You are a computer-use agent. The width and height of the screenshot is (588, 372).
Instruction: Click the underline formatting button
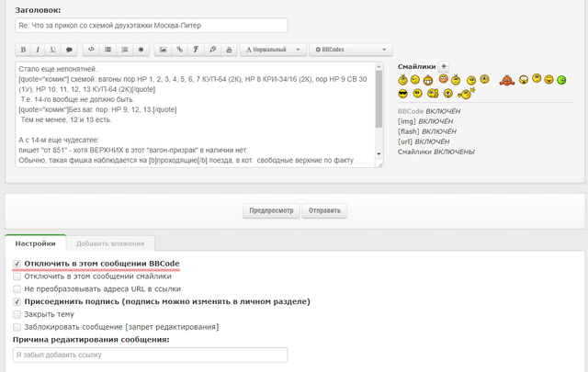[53, 49]
